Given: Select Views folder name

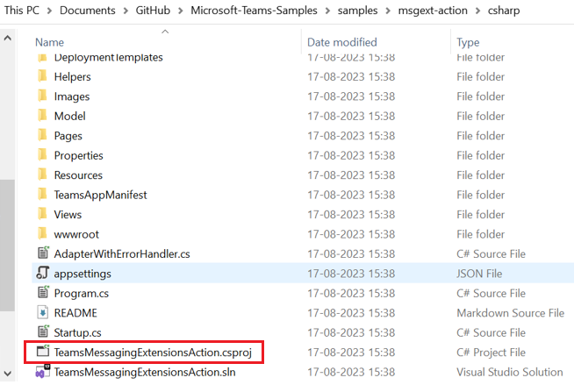Looking at the screenshot, I should pos(68,215).
